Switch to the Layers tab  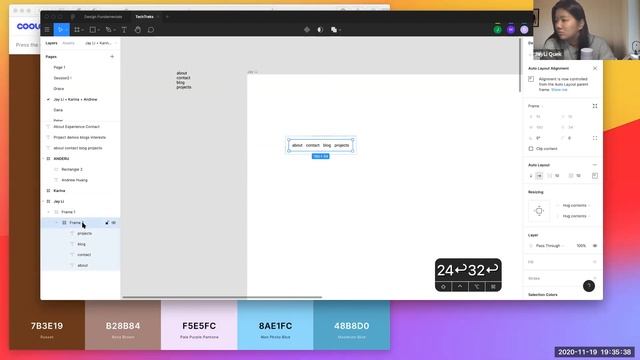pyautogui.click(x=51, y=43)
